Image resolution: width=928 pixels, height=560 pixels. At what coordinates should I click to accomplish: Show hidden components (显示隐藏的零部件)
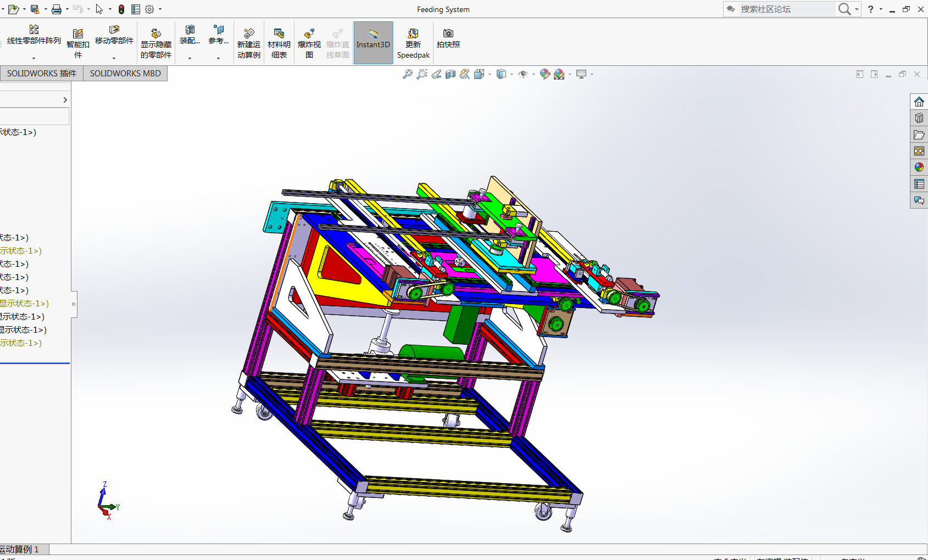pyautogui.click(x=156, y=43)
